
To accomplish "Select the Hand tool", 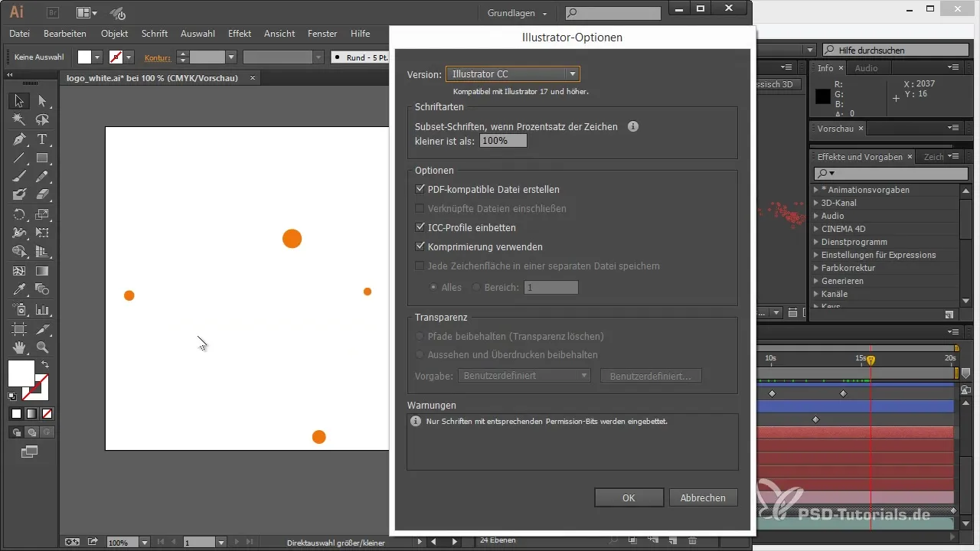I will point(19,347).
